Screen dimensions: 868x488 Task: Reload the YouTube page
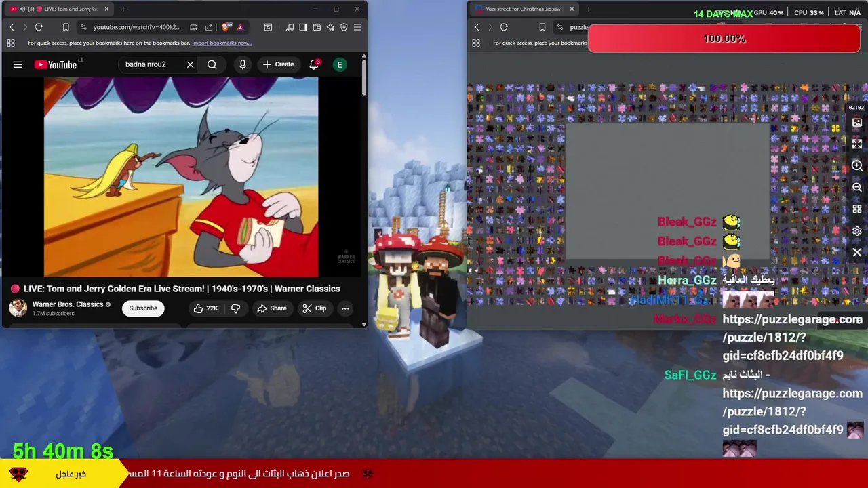39,27
